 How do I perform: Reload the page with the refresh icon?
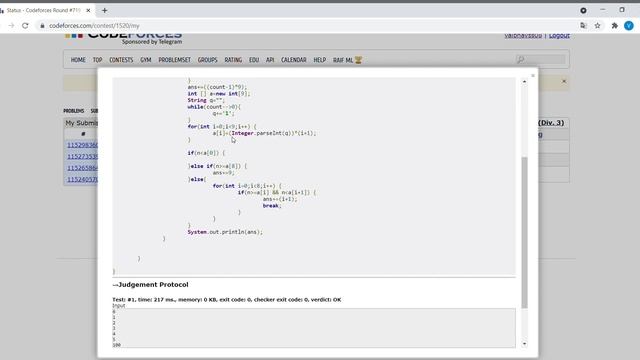tap(25, 26)
